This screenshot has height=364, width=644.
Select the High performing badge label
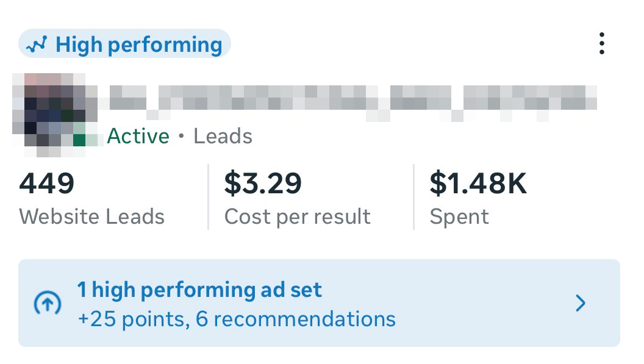point(138,45)
